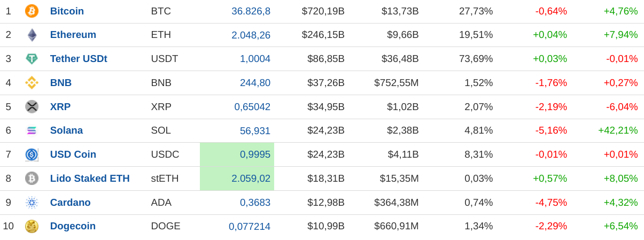Click volume value $2,38B

coord(403,130)
